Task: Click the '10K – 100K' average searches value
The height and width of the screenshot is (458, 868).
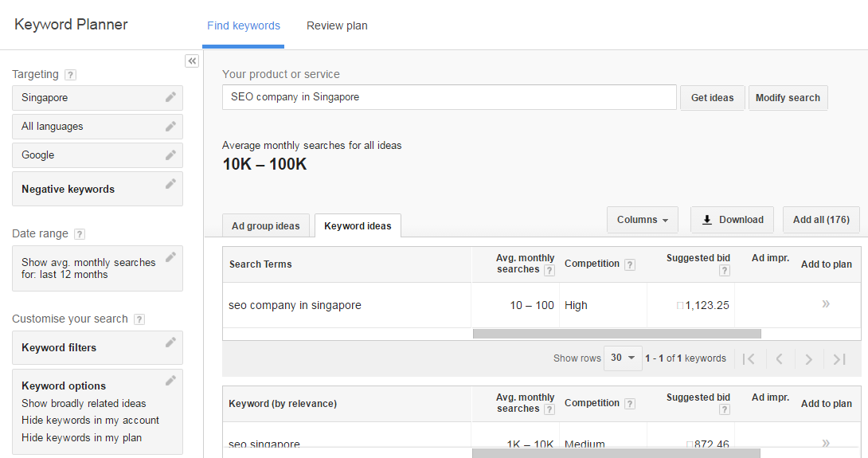Action: pyautogui.click(x=264, y=164)
